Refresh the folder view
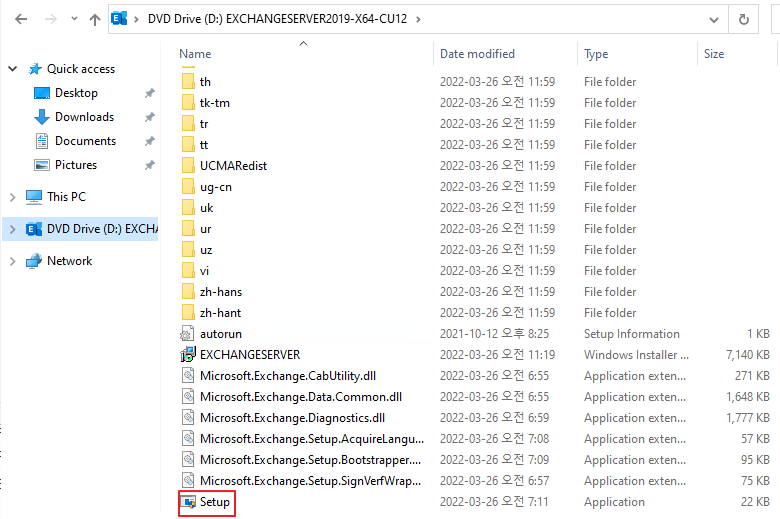This screenshot has height=519, width=780. tap(744, 19)
